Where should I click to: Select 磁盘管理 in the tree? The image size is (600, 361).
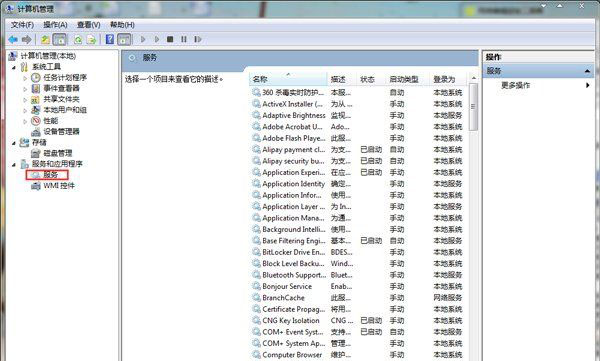[57, 153]
